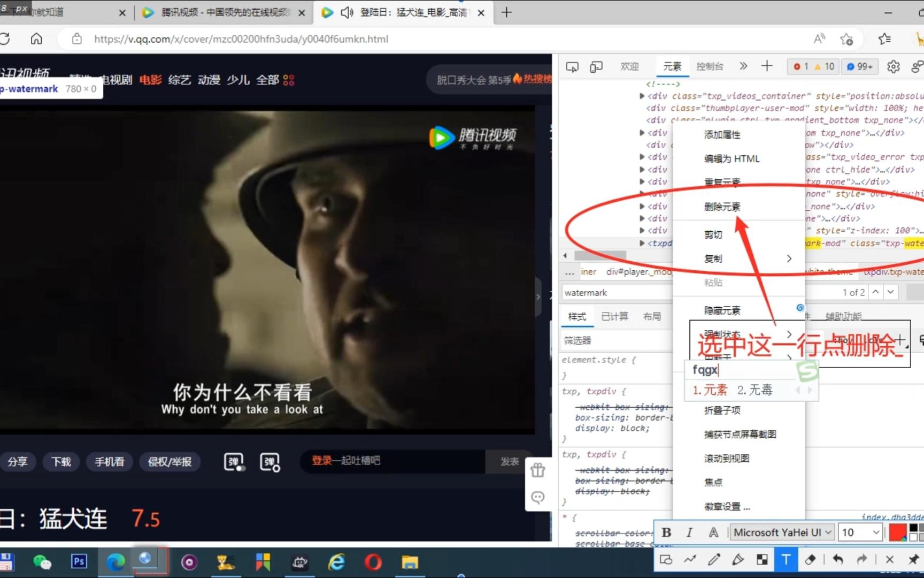Viewport: 924px width, 578px height.
Task: Select the pencil drawing tool
Action: click(714, 560)
